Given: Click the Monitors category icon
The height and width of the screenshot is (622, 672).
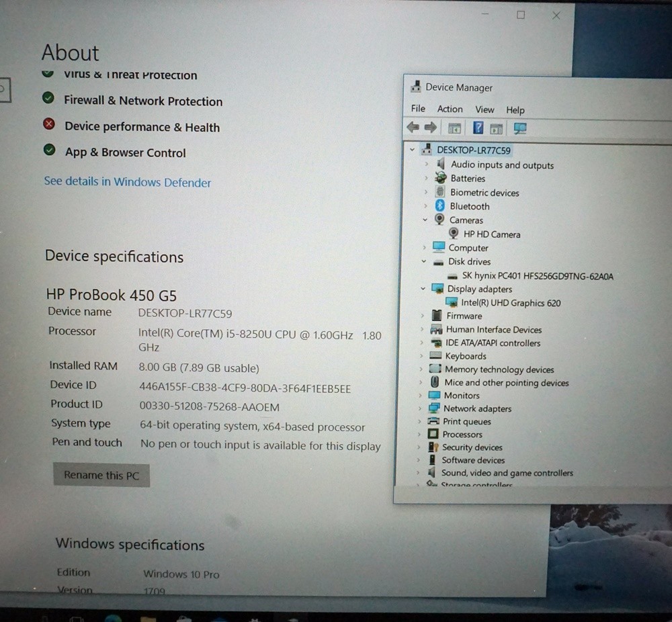Looking at the screenshot, I should point(434,394).
